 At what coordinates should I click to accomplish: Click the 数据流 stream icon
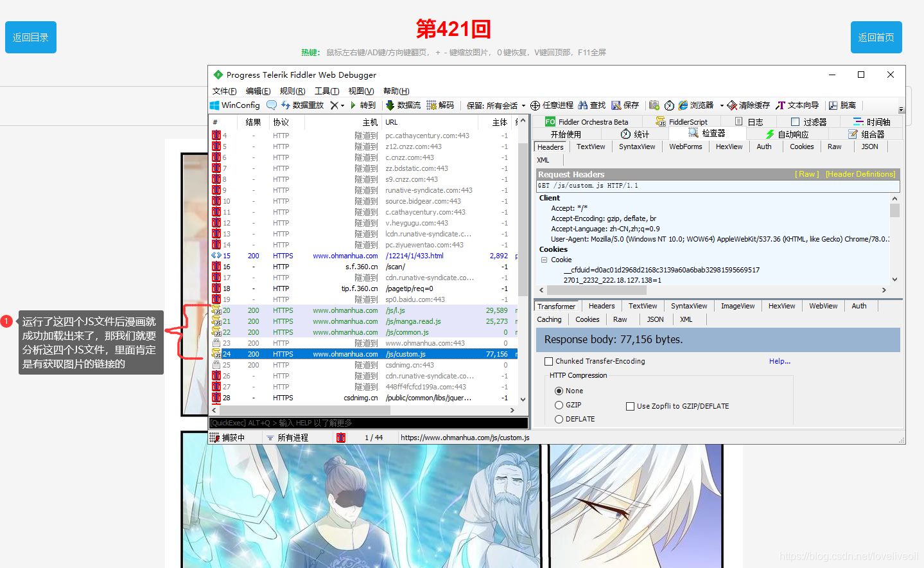[x=390, y=105]
